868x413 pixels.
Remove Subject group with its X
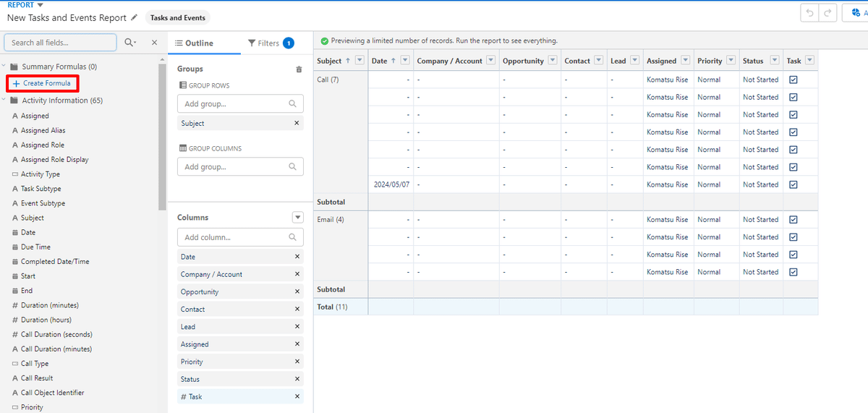tap(297, 124)
